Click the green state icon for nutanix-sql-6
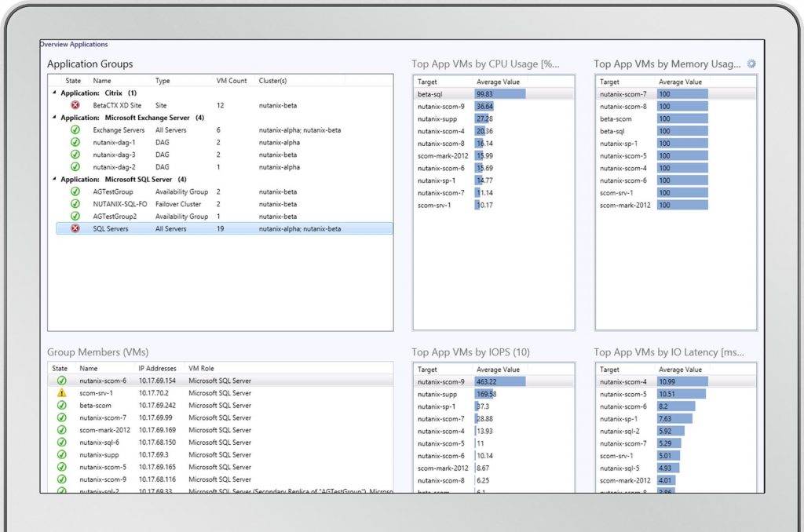This screenshot has height=532, width=804. (x=61, y=442)
